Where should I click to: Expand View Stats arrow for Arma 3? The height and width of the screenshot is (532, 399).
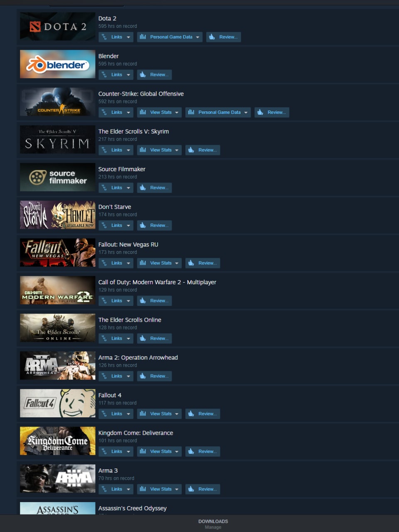click(177, 489)
